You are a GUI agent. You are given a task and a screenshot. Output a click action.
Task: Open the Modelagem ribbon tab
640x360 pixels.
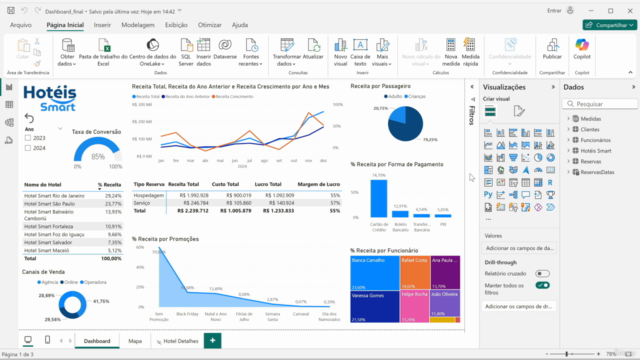point(138,25)
